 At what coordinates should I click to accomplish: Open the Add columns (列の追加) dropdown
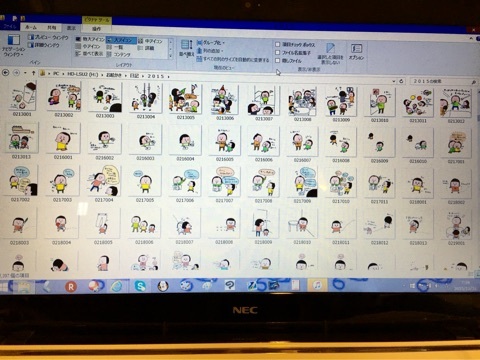click(209, 51)
